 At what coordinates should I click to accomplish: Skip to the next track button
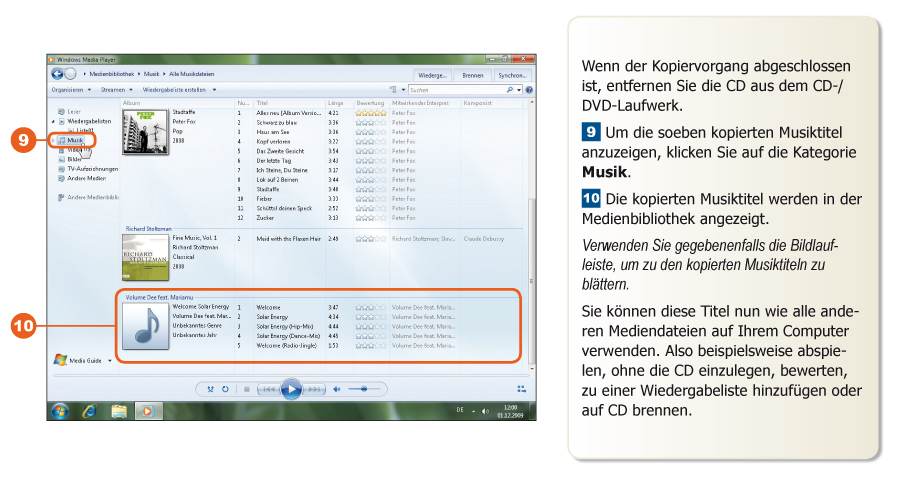pos(314,388)
